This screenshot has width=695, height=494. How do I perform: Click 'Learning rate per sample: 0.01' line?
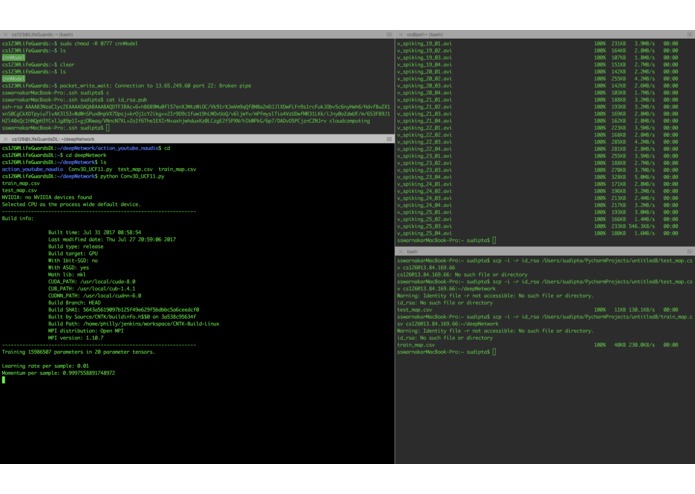coord(45,366)
